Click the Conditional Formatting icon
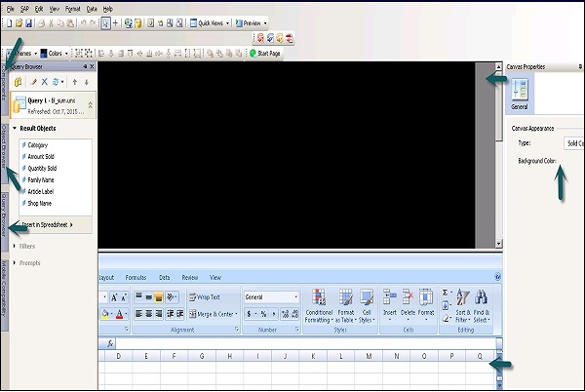The height and width of the screenshot is (392, 585). click(319, 306)
